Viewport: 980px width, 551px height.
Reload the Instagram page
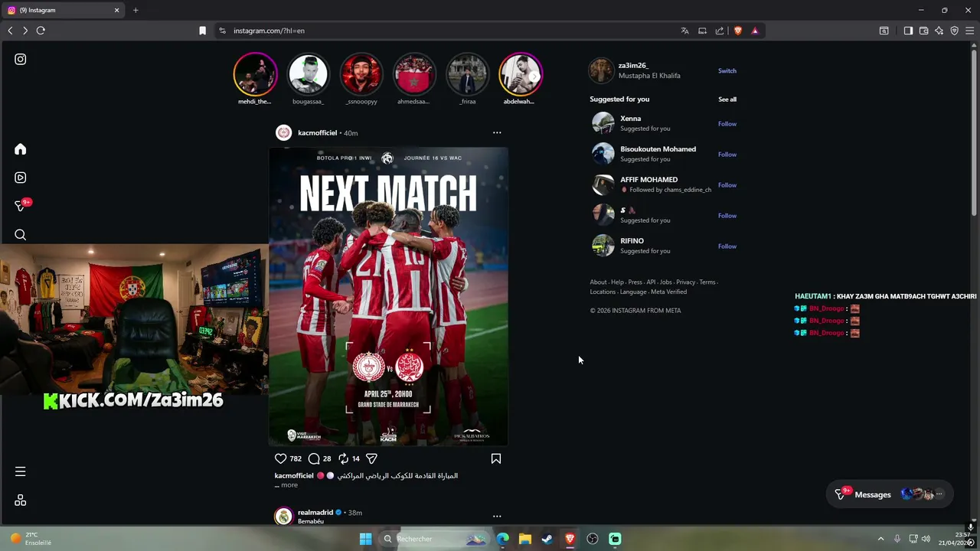pos(41,31)
